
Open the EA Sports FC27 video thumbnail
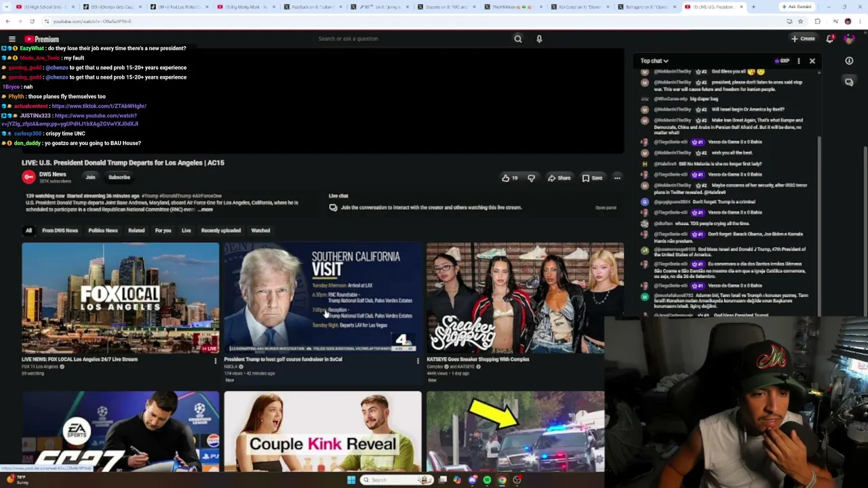[x=120, y=431]
